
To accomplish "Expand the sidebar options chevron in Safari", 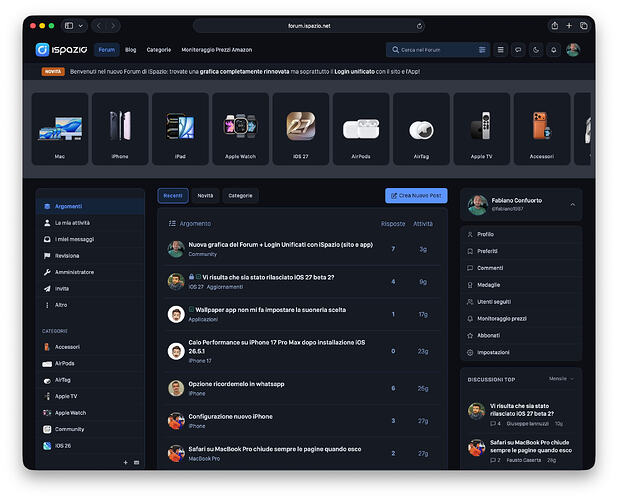I will pyautogui.click(x=81, y=26).
